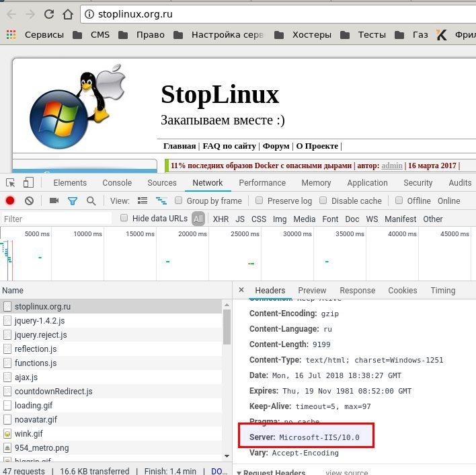Open the Тесты bookmark folder

point(363,35)
